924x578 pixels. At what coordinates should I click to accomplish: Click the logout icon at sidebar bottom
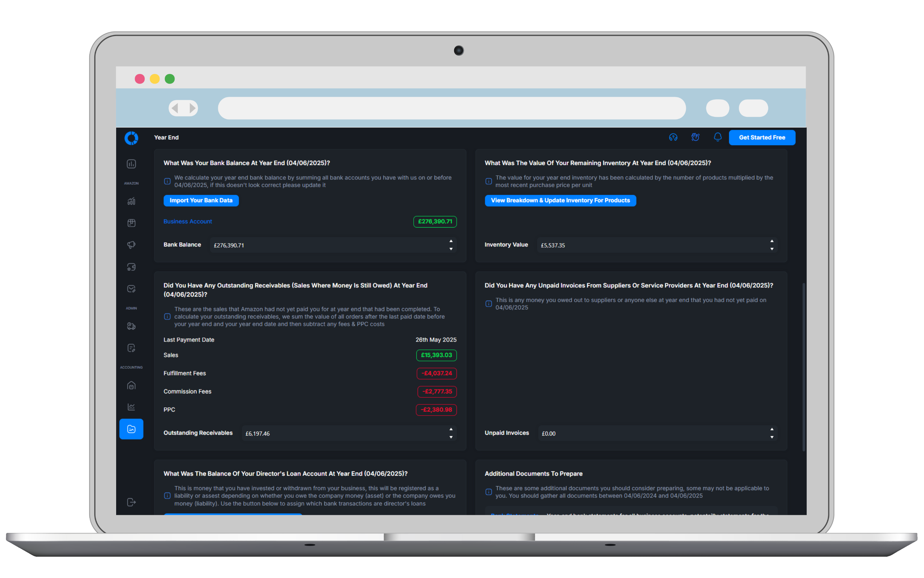(x=131, y=502)
